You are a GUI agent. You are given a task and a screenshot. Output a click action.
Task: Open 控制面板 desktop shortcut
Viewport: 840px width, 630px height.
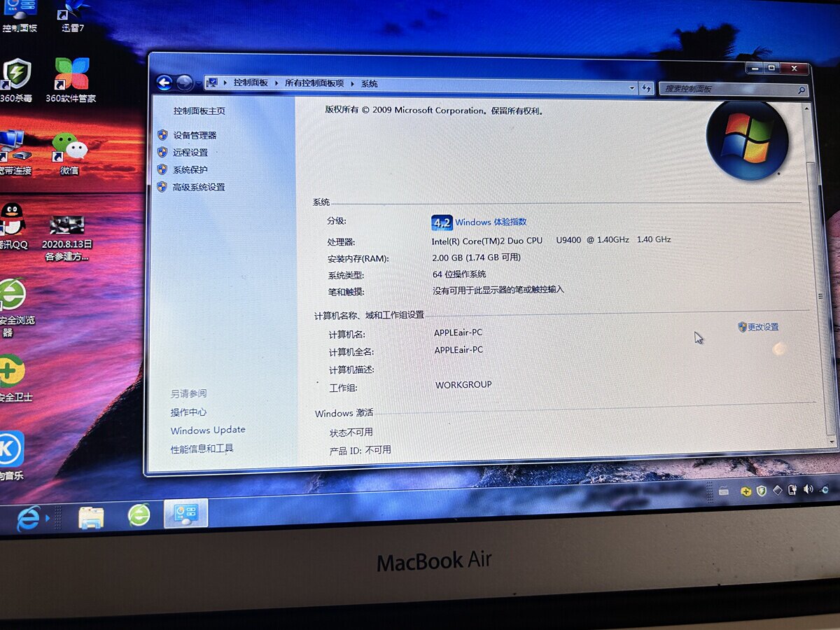click(x=18, y=17)
